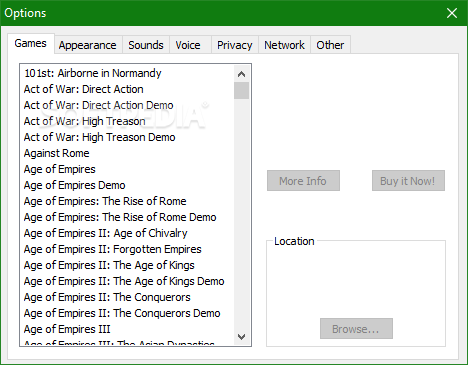Select Age of Empires II: The Age of Kings
This screenshot has height=365, width=468.
128,265
